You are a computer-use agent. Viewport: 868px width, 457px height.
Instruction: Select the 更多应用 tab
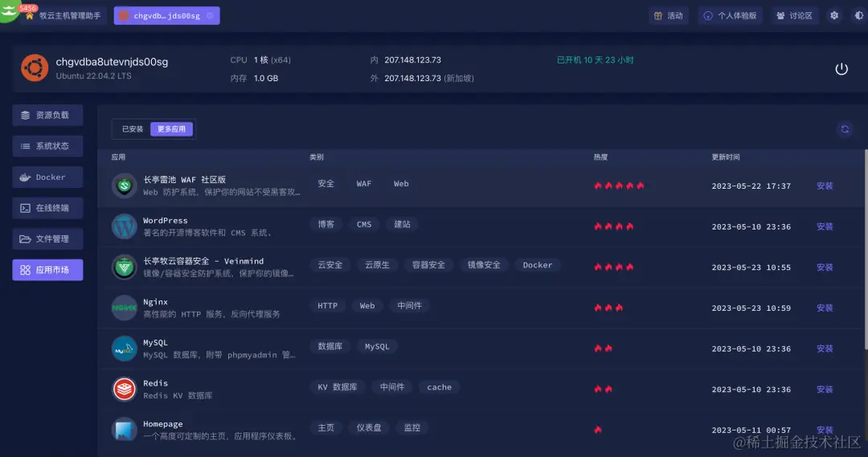172,129
